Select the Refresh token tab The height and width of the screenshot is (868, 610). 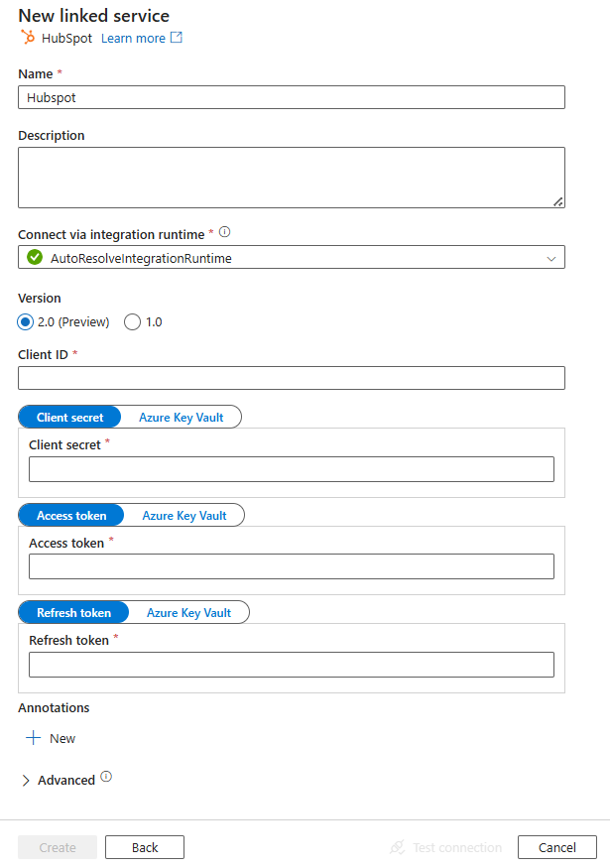pos(73,613)
